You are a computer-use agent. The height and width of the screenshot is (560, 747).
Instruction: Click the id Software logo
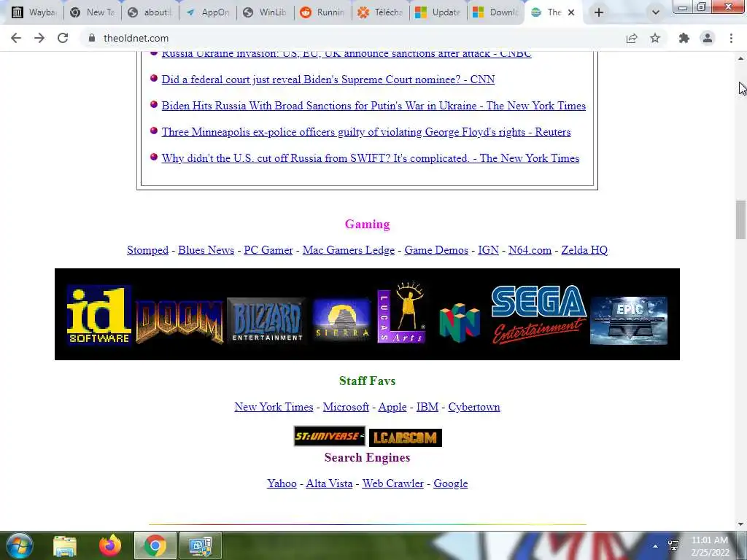(x=98, y=315)
